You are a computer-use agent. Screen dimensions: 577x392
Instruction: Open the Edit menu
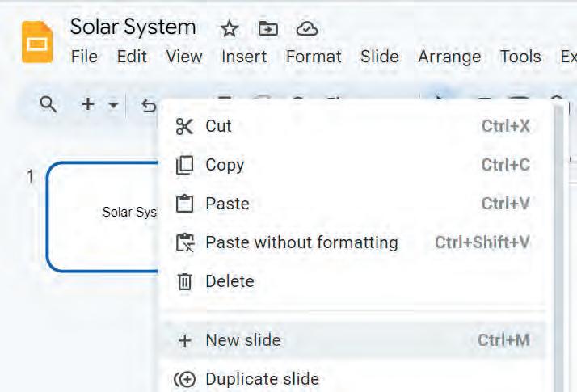pos(132,57)
